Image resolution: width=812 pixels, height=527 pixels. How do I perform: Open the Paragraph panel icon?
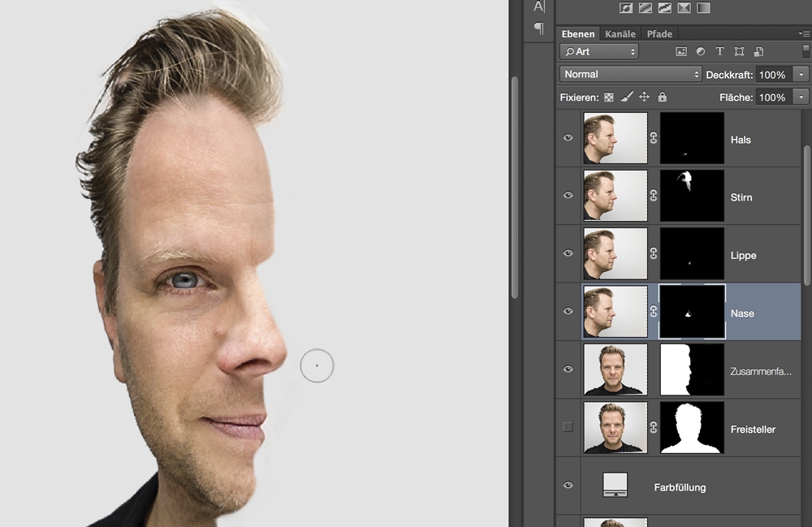[x=539, y=28]
